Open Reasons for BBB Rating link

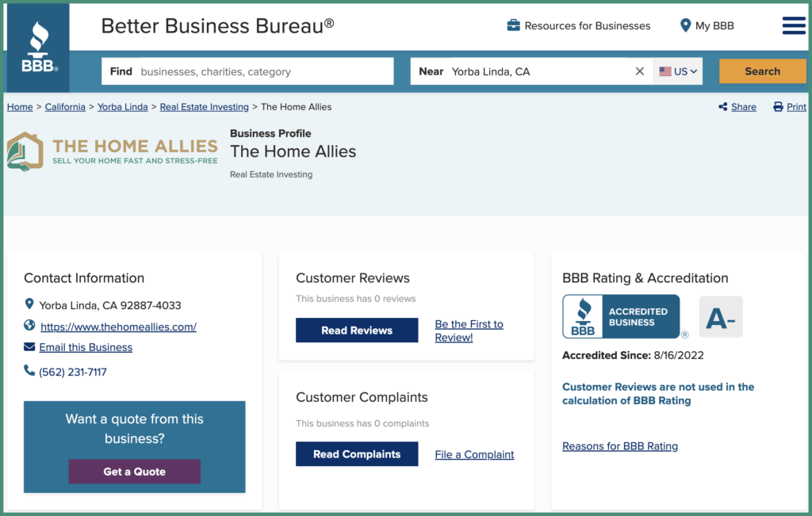click(620, 446)
